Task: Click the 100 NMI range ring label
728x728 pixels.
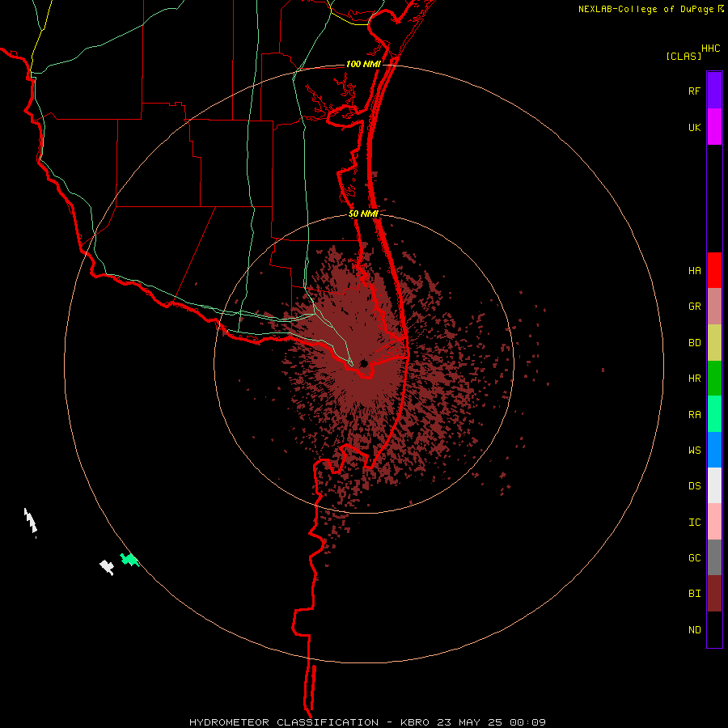Action: pos(363,64)
